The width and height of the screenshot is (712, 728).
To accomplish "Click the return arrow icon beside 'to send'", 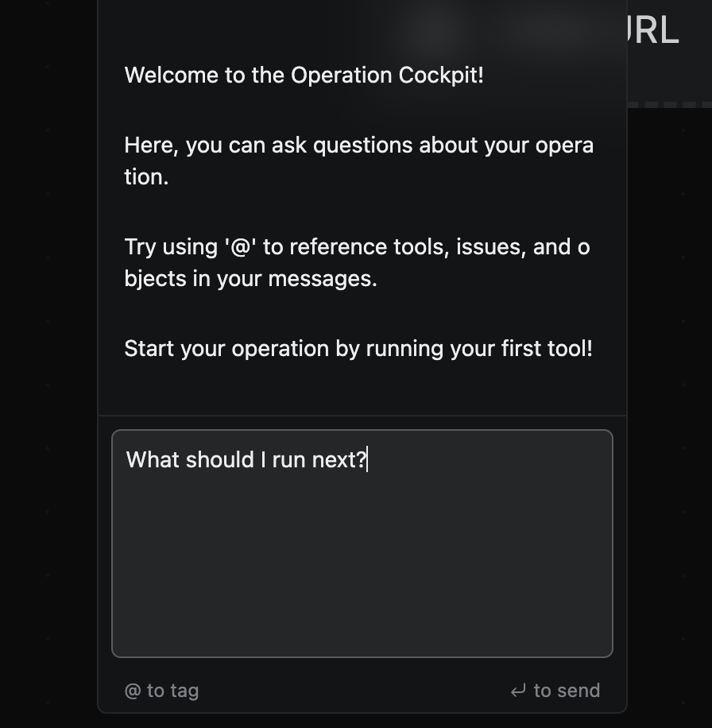I will tap(518, 691).
